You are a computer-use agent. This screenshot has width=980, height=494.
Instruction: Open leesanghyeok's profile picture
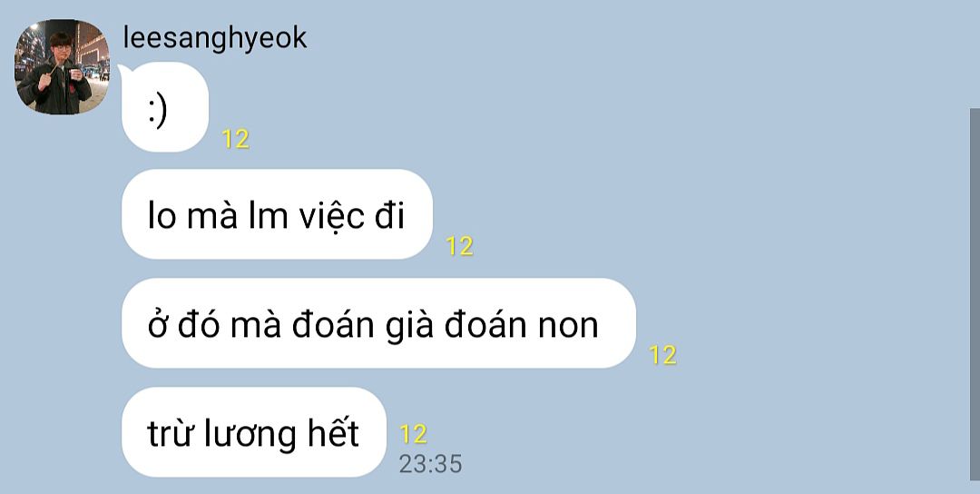[x=62, y=67]
